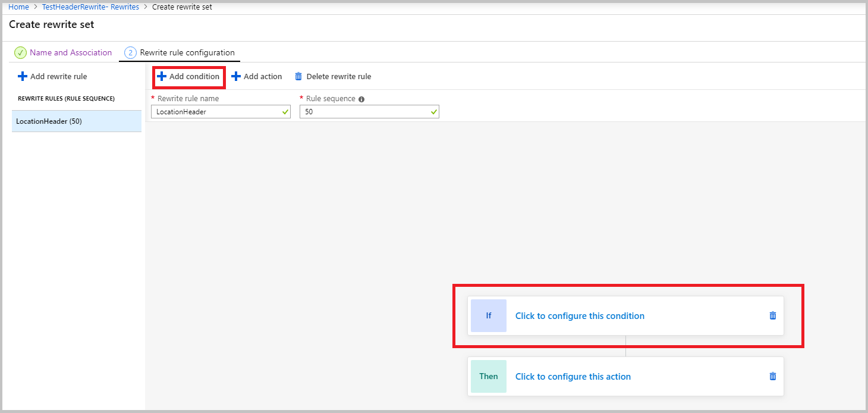Open Home from the breadcrumb
Viewport: 868px width, 413px height.
(x=18, y=7)
